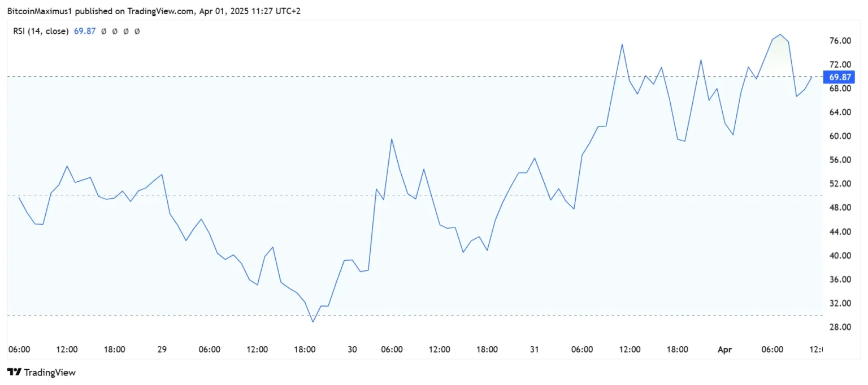
Task: Click the 44.00 label on the value scale
Action: (x=840, y=232)
